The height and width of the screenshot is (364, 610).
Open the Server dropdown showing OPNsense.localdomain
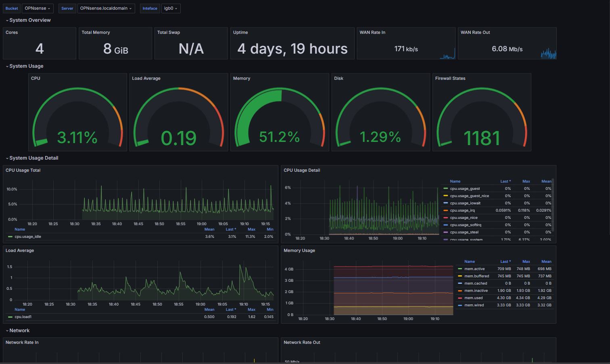tap(106, 8)
